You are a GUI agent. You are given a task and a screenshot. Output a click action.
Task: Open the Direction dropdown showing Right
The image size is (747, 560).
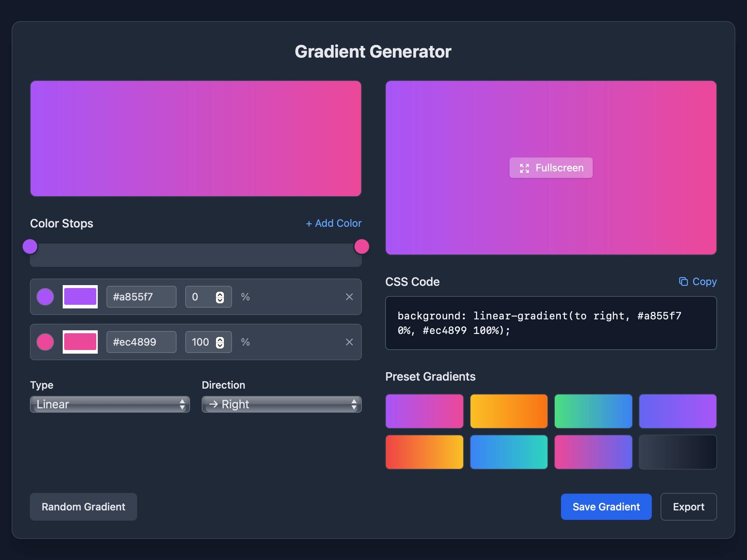tap(281, 404)
